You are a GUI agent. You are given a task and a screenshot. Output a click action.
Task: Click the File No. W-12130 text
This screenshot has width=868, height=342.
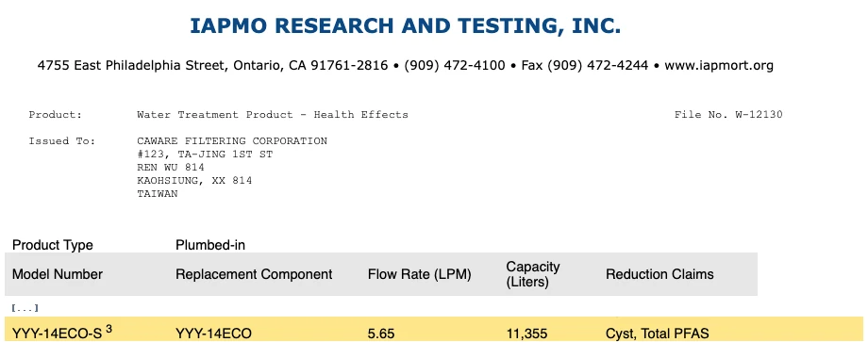[x=728, y=115]
